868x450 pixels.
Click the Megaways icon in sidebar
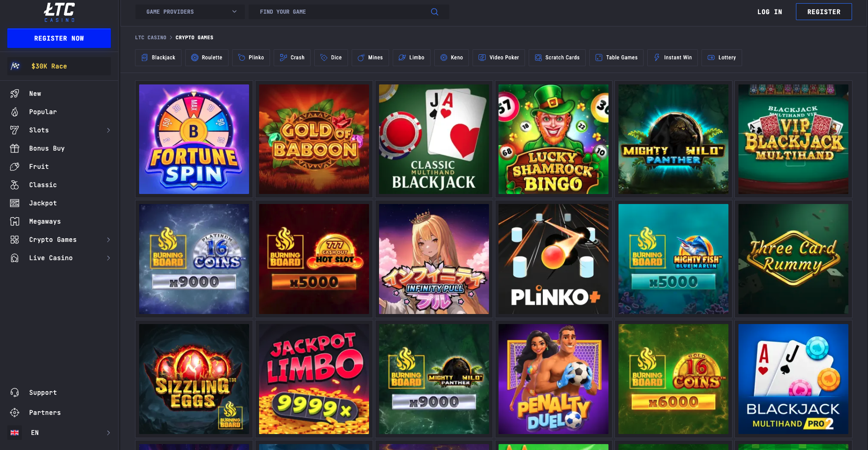pyautogui.click(x=15, y=221)
